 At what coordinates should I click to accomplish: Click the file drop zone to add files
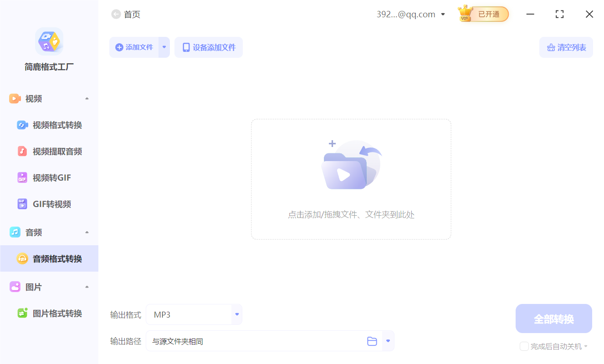coord(351,179)
